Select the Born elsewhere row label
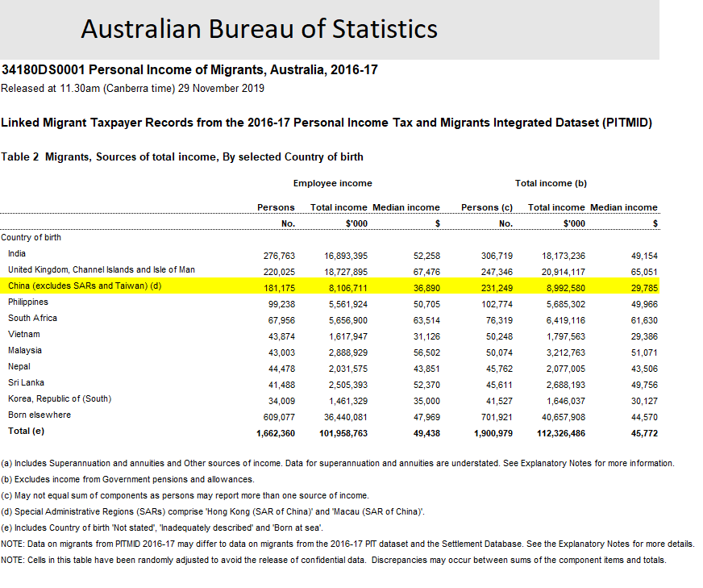 pos(40,415)
